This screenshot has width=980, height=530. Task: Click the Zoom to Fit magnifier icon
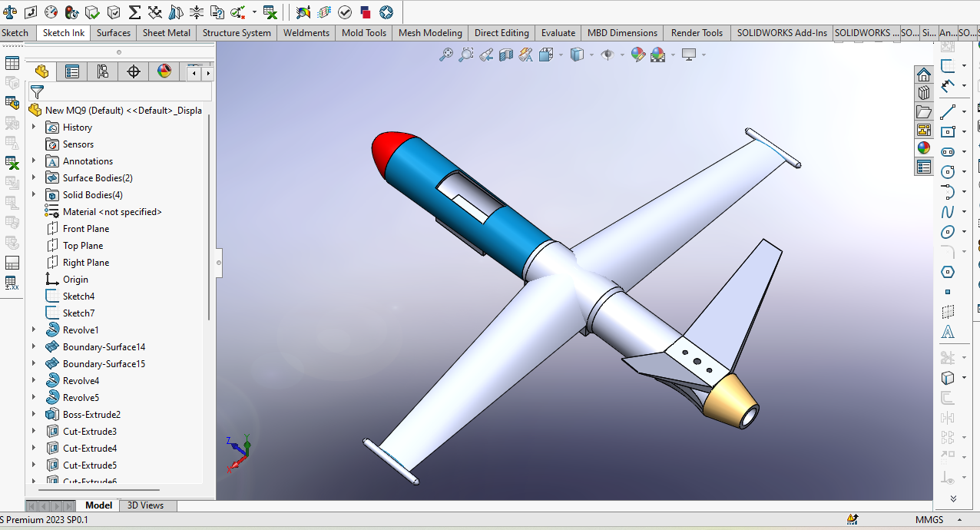(x=445, y=55)
